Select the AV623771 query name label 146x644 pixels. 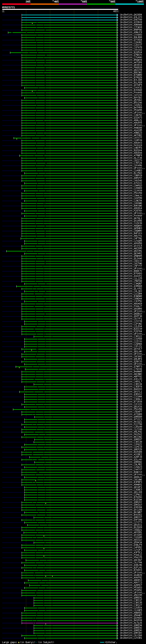click(8, 8)
